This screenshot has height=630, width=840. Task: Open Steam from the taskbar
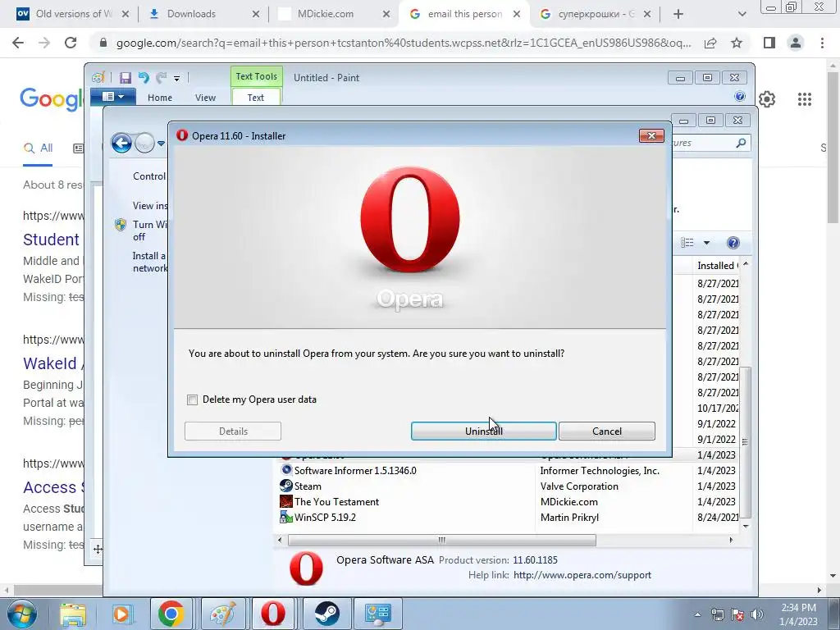click(326, 614)
